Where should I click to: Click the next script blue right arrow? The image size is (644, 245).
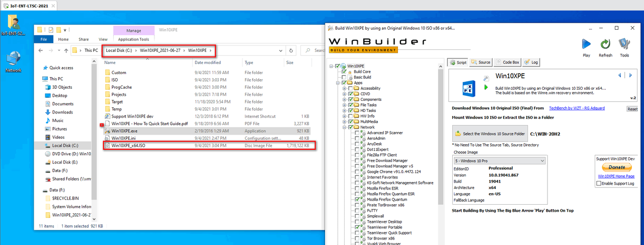(631, 76)
